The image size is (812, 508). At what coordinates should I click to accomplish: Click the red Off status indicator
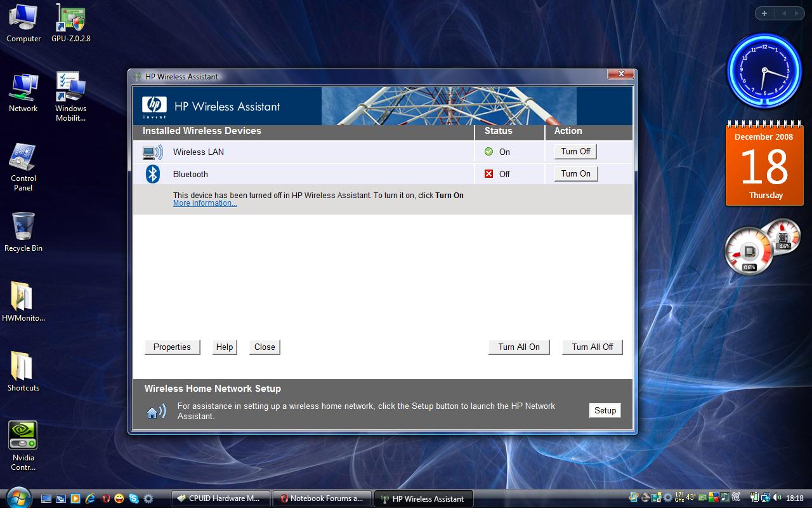(488, 174)
